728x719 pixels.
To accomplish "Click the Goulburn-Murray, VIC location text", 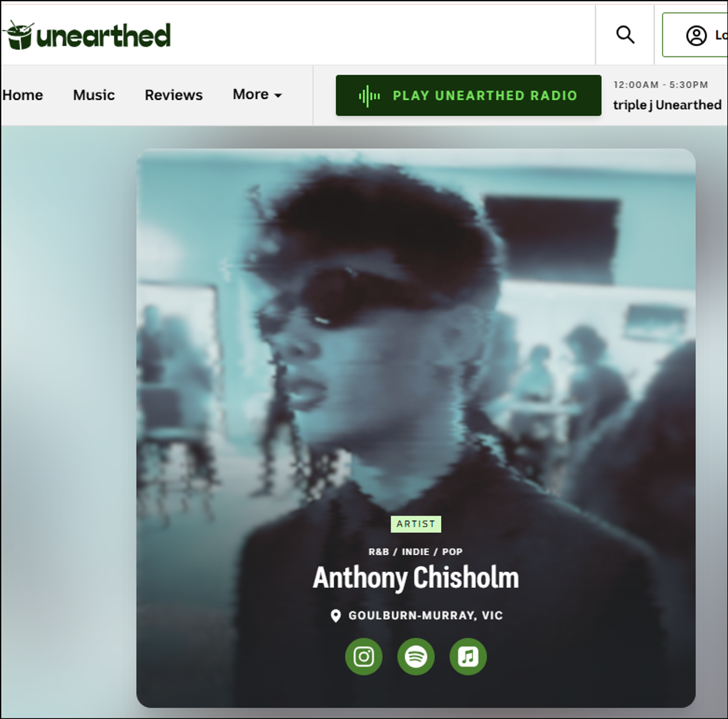I will tap(425, 616).
